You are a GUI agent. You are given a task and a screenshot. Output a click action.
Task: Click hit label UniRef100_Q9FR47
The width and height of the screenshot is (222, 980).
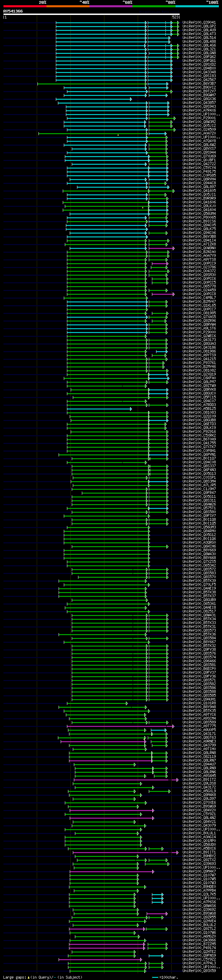(199, 493)
